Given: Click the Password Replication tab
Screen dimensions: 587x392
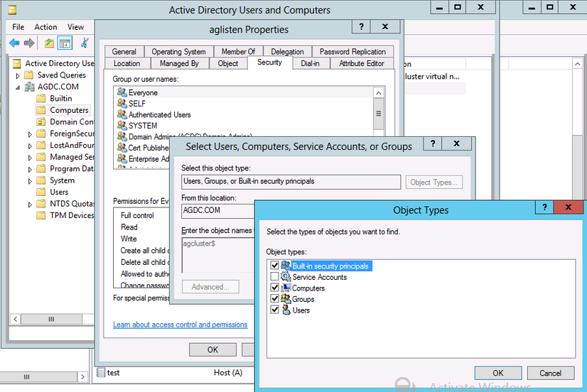Looking at the screenshot, I should coord(352,52).
